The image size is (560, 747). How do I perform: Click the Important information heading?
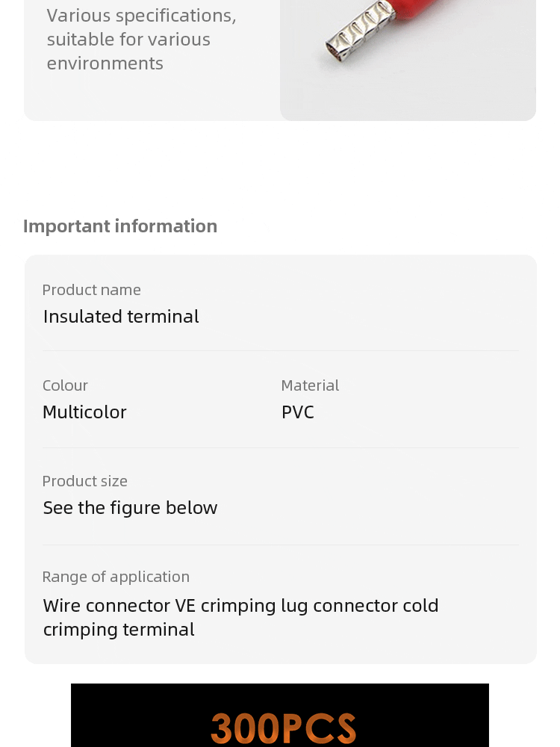tap(120, 226)
